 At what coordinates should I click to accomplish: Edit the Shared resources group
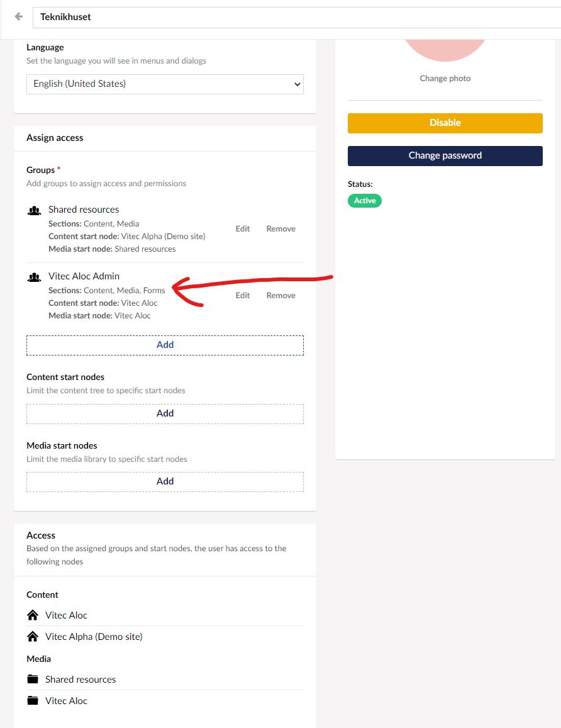click(243, 228)
